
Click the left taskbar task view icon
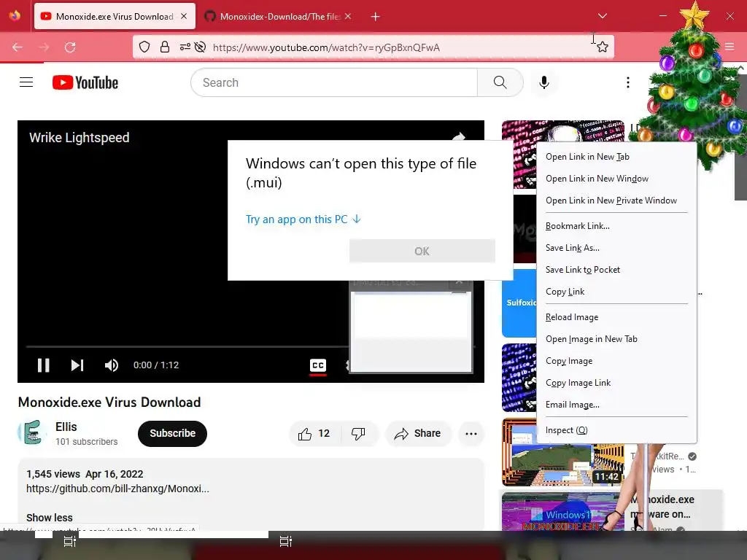coord(70,542)
